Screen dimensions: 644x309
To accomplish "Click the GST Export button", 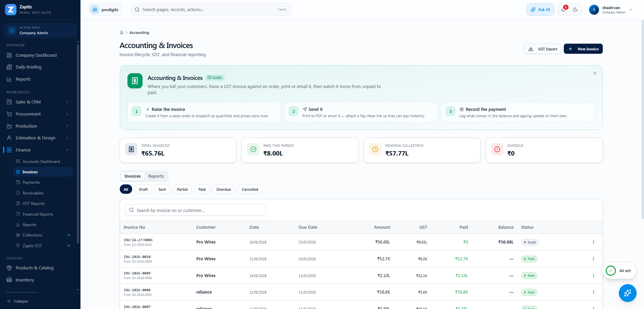I will (x=543, y=49).
